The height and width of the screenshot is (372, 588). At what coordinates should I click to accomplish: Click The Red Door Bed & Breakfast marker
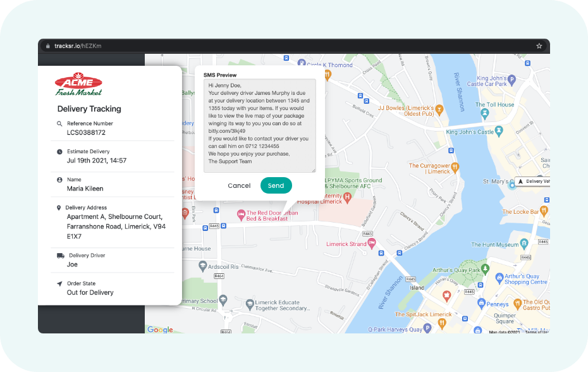coord(241,214)
